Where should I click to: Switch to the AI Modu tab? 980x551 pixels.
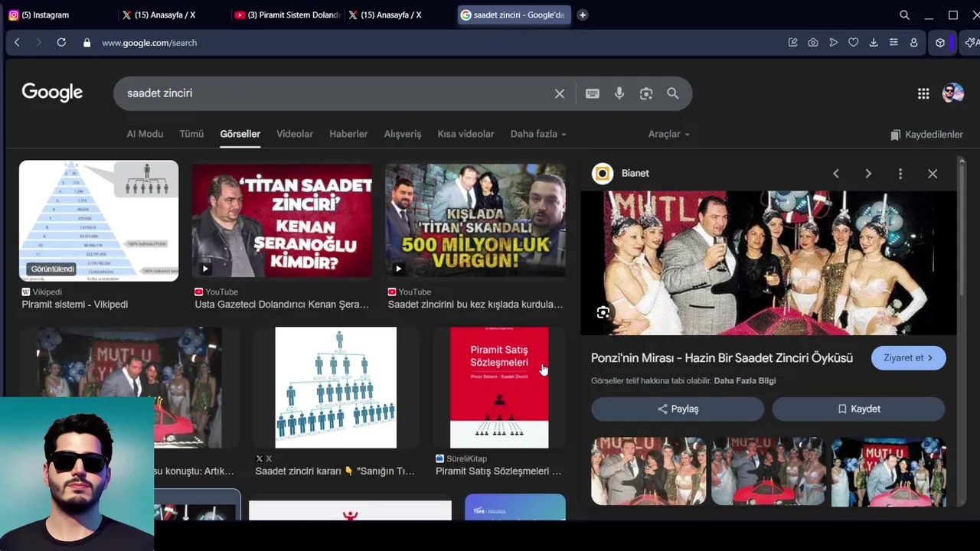click(145, 134)
